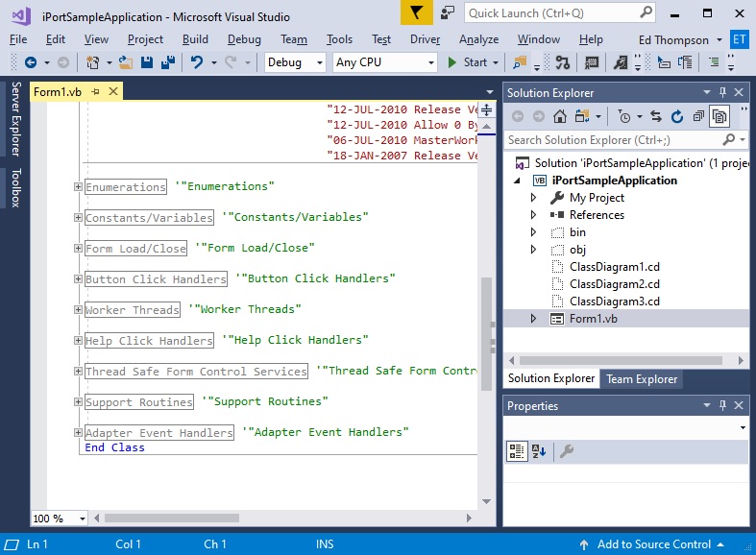This screenshot has height=555, width=756.
Task: Select ClassDiagram2.cd in Solution Explorer
Action: tap(614, 284)
